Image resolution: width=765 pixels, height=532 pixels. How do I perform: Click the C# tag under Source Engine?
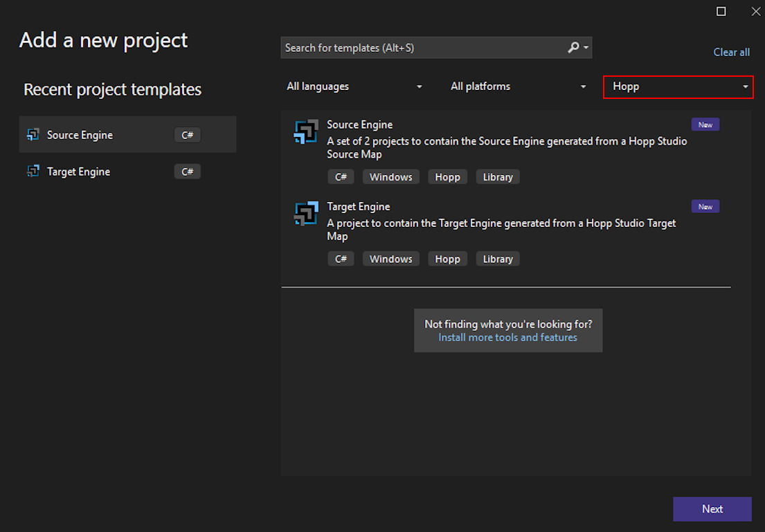341,177
